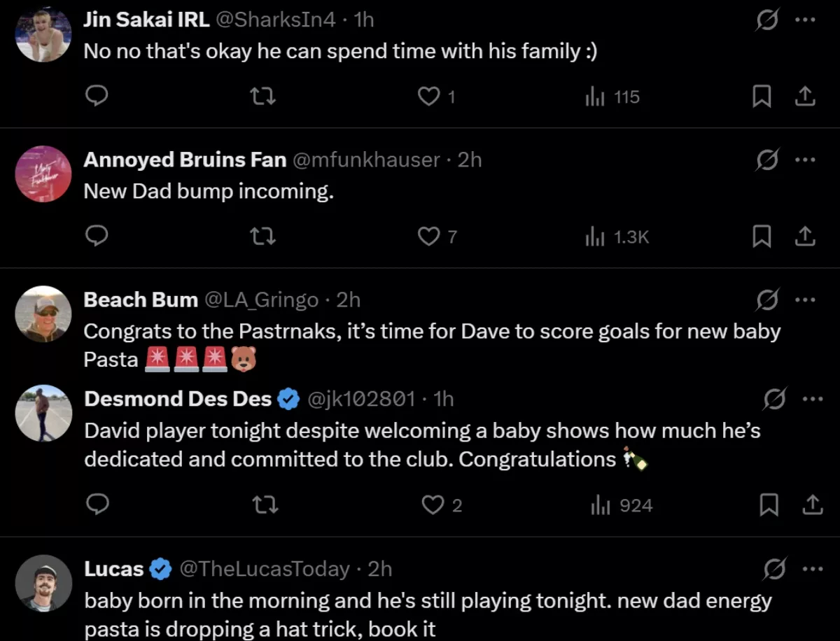Screen dimensions: 840x641
Task: Expand more menu on Lucas's tweet
Action: click(812, 570)
